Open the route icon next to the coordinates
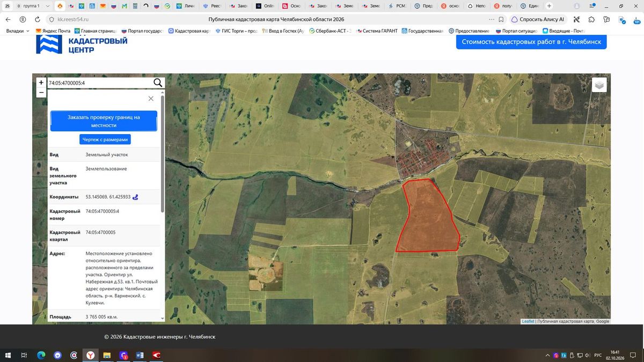The width and height of the screenshot is (644, 362). [136, 197]
